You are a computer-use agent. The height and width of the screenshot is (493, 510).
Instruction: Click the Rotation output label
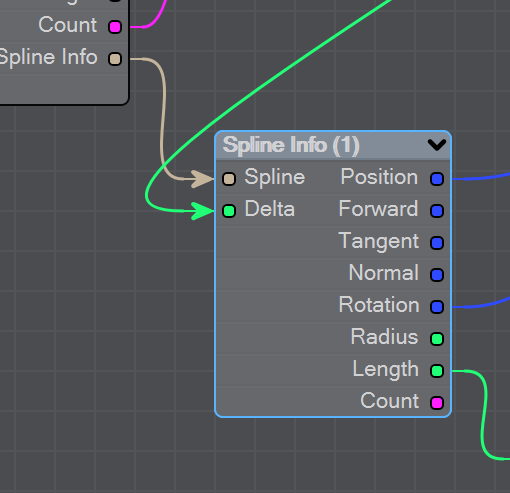(379, 305)
